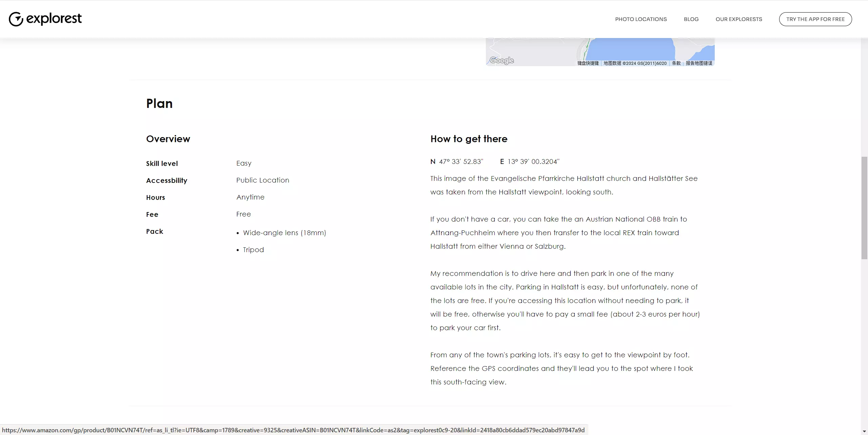The width and height of the screenshot is (868, 435).
Task: Open the Tripod gear link
Action: (253, 250)
